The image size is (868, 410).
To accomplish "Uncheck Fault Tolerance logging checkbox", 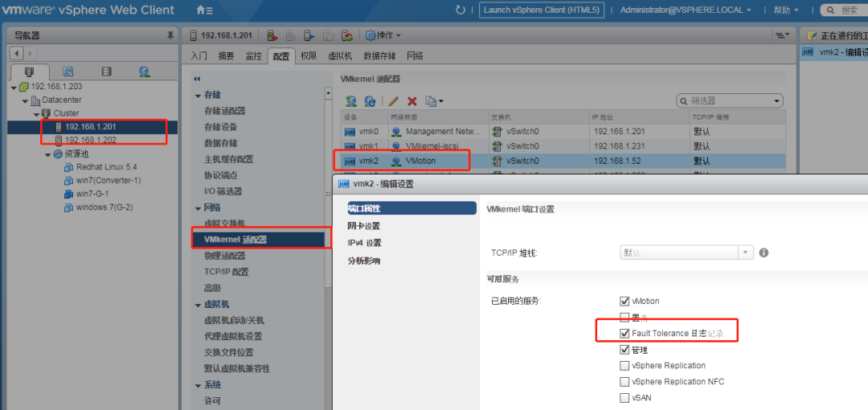I will (624, 334).
